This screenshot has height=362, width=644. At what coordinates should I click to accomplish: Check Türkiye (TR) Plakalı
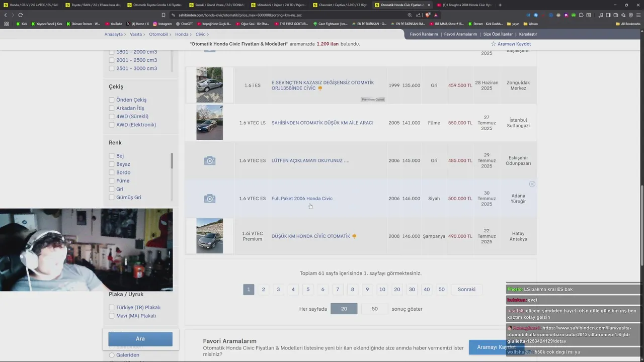click(112, 308)
